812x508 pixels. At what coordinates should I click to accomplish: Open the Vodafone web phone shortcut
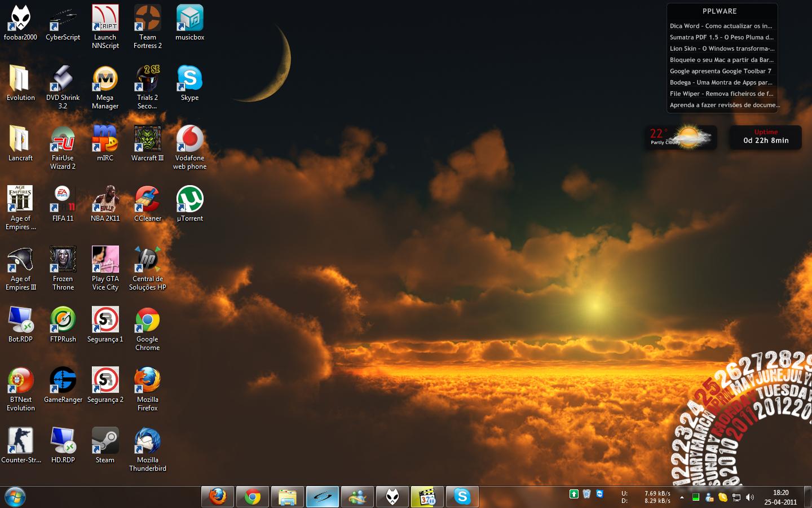(190, 148)
